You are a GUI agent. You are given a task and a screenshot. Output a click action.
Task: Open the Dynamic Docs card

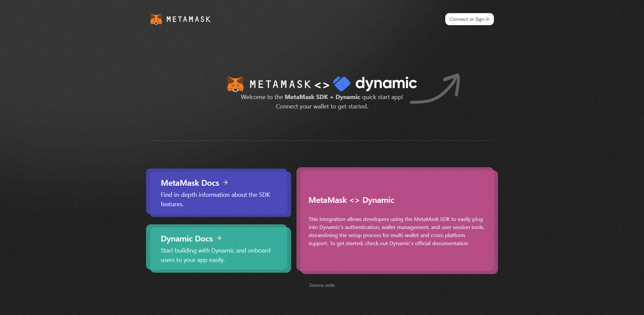click(219, 249)
